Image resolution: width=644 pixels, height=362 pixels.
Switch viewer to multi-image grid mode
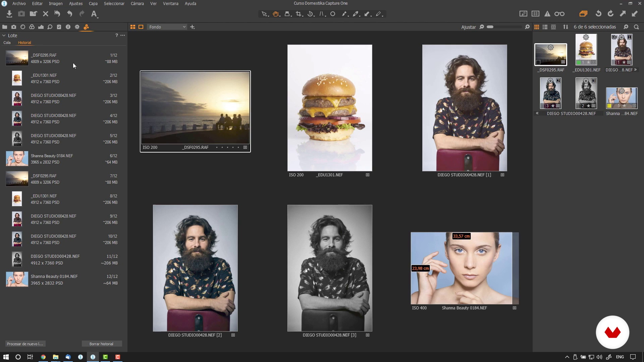[x=133, y=27]
